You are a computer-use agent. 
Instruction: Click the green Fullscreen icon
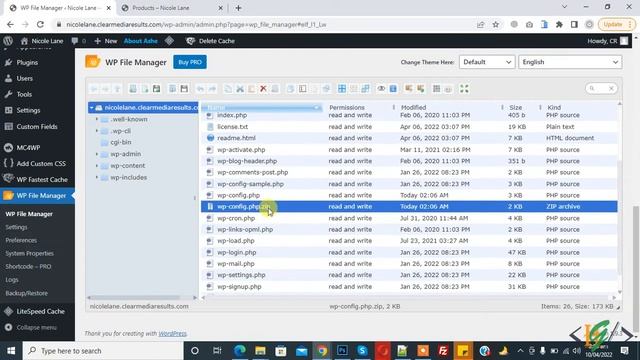pos(464,89)
